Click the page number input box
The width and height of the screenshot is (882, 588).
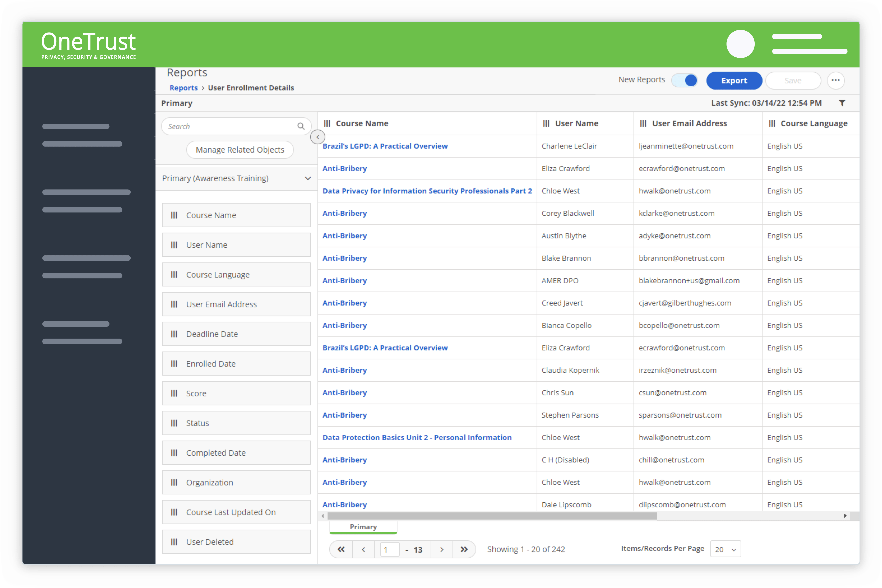click(x=389, y=550)
